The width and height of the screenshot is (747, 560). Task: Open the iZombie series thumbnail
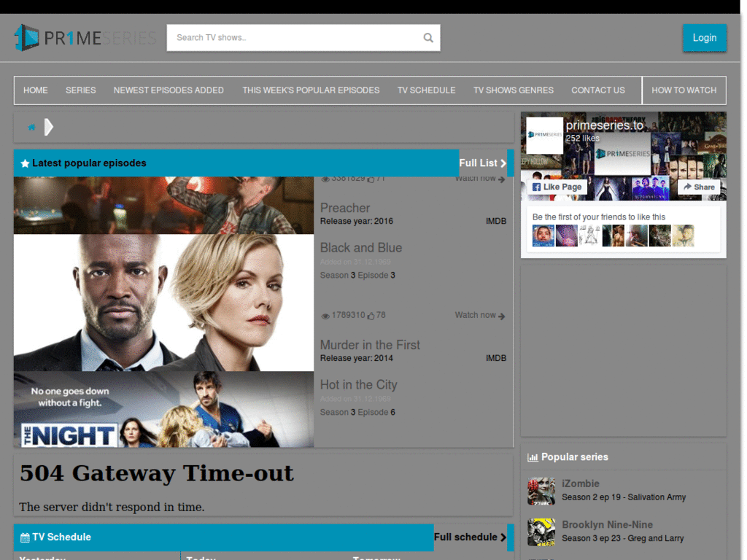point(541,491)
